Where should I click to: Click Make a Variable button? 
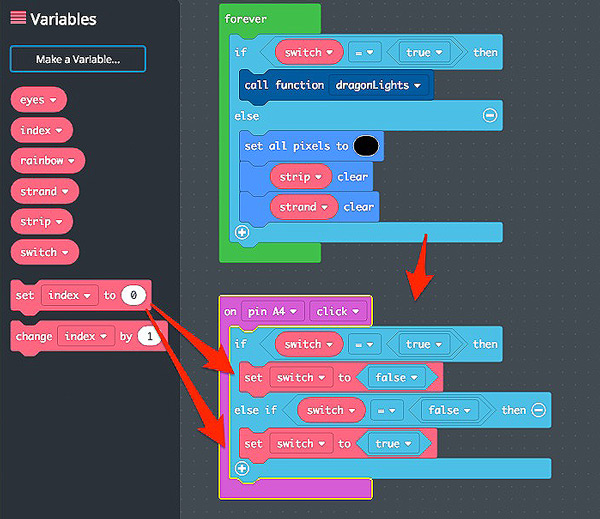point(77,59)
